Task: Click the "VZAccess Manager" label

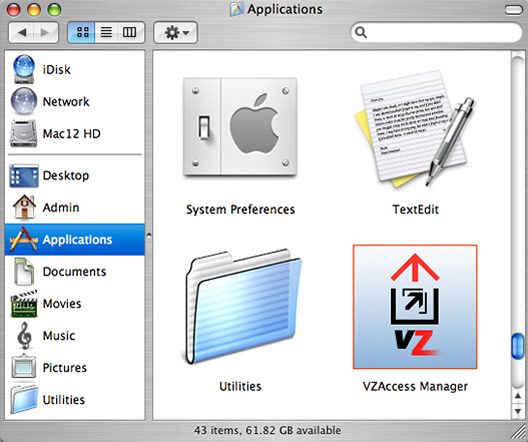Action: click(415, 386)
